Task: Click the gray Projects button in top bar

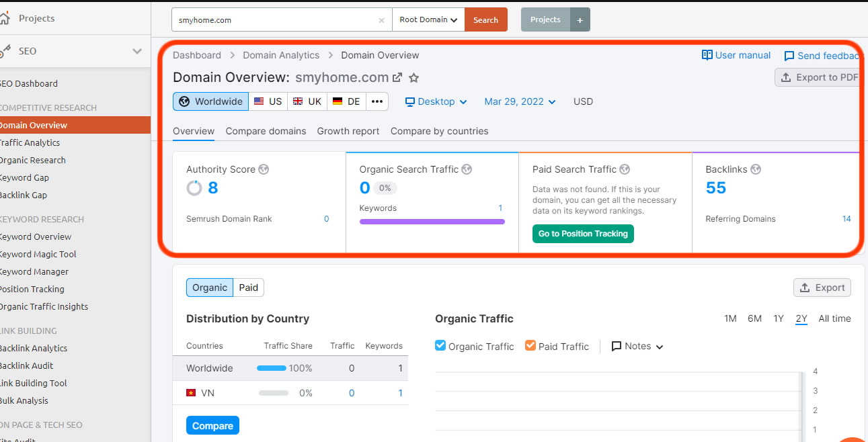Action: (x=545, y=20)
